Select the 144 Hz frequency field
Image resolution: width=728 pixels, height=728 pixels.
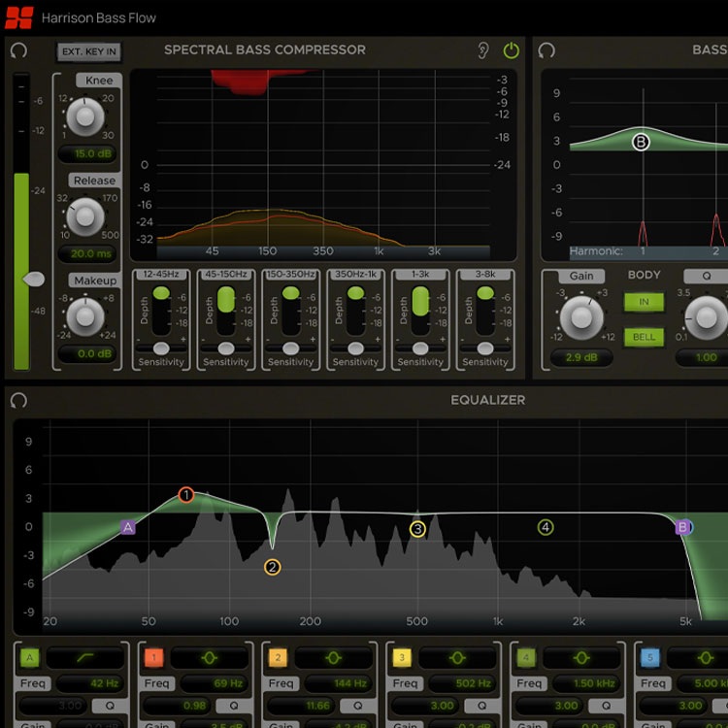point(338,683)
